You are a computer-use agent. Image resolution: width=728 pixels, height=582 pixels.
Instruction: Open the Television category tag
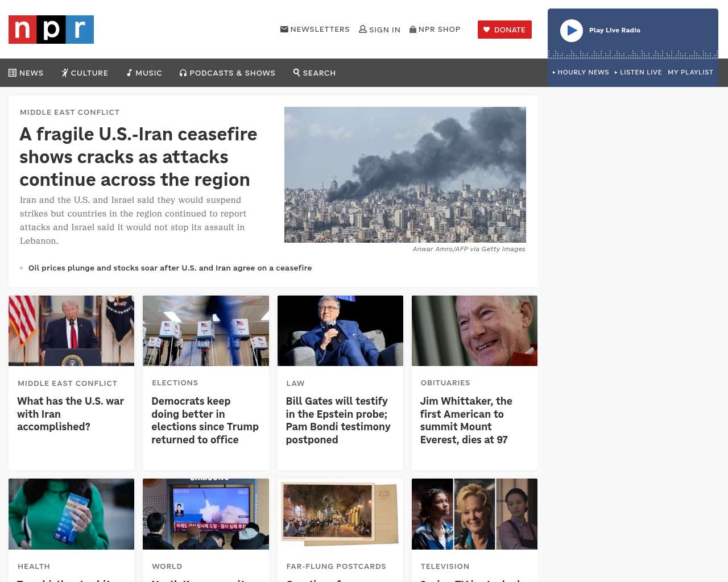coord(445,566)
